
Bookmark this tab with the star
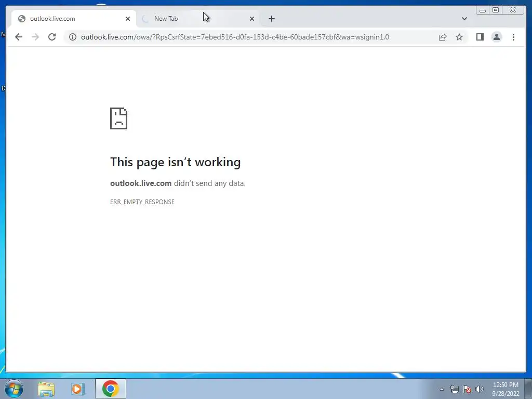(459, 37)
